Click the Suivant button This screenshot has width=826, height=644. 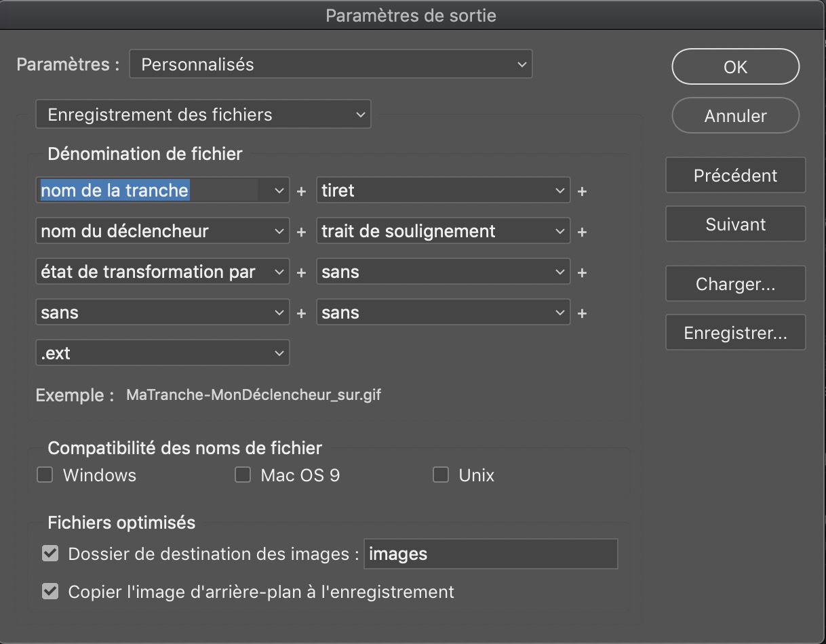click(x=735, y=224)
